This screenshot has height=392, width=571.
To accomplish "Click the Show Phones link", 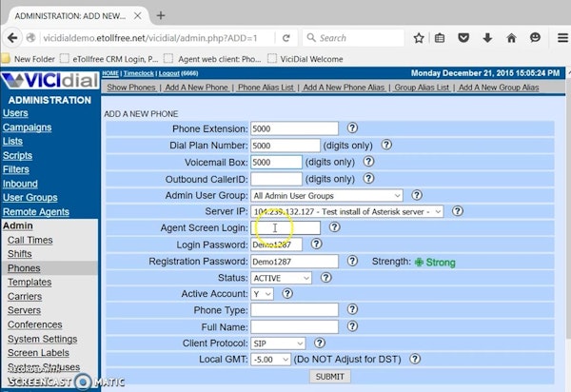I will coord(130,88).
